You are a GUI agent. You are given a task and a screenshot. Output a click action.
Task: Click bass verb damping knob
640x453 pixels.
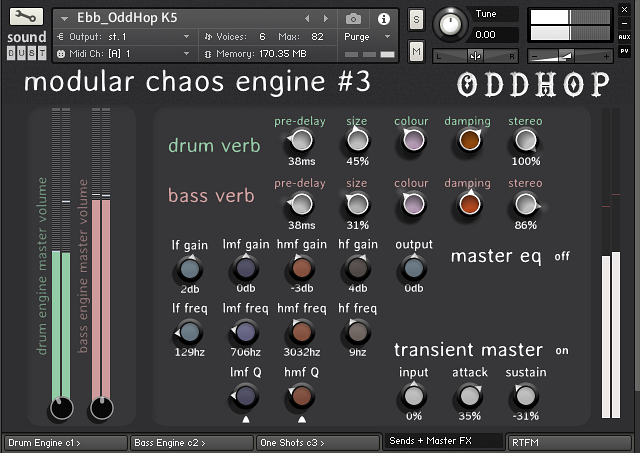click(469, 204)
